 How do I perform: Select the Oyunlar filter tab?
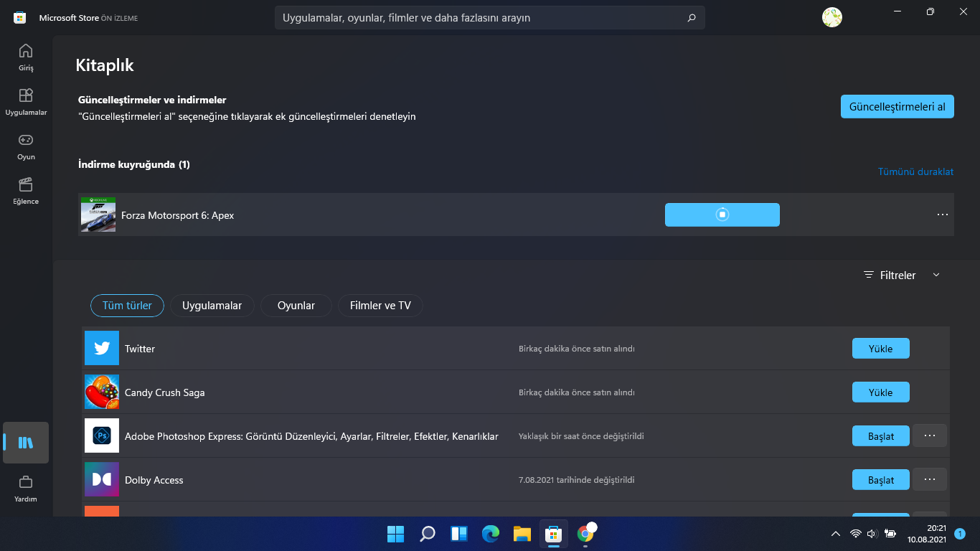click(296, 306)
